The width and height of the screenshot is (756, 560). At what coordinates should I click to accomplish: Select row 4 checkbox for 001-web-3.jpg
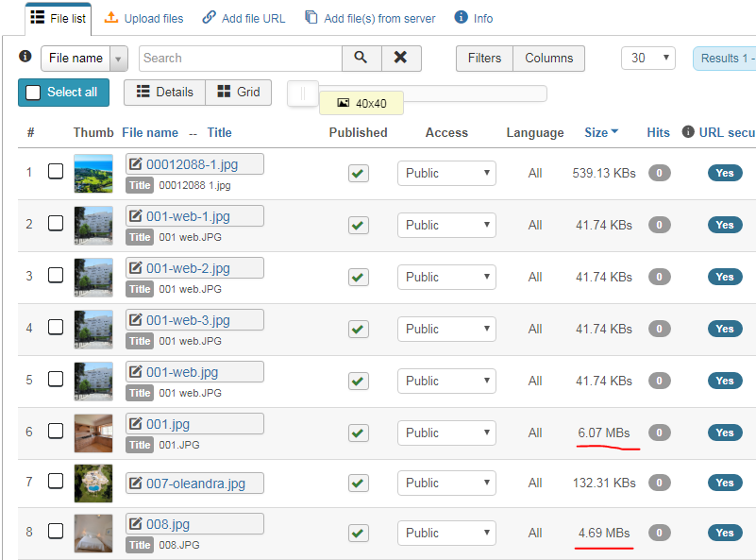point(56,327)
